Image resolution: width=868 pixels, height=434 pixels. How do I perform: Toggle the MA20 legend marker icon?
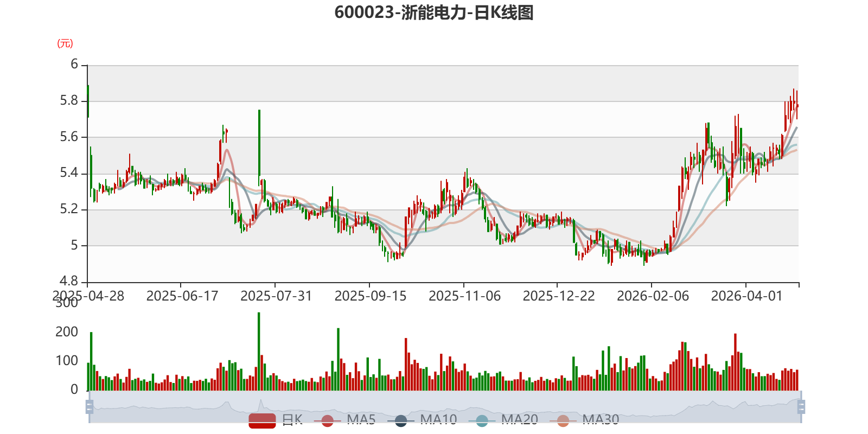482,420
